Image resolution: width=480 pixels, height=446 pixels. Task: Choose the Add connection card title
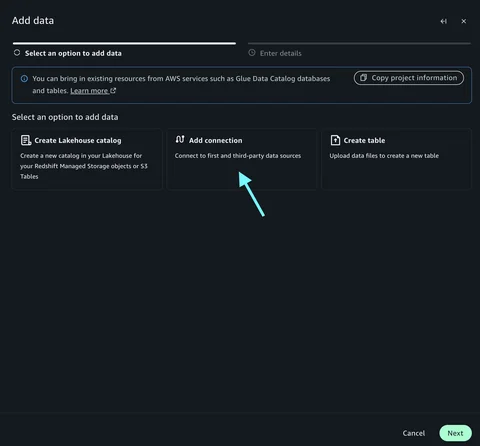(x=215, y=141)
